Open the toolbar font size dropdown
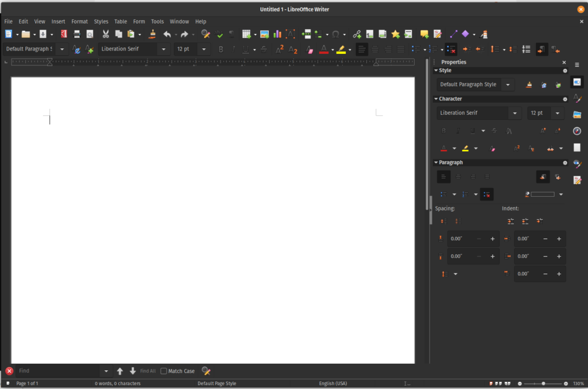 tap(204, 49)
